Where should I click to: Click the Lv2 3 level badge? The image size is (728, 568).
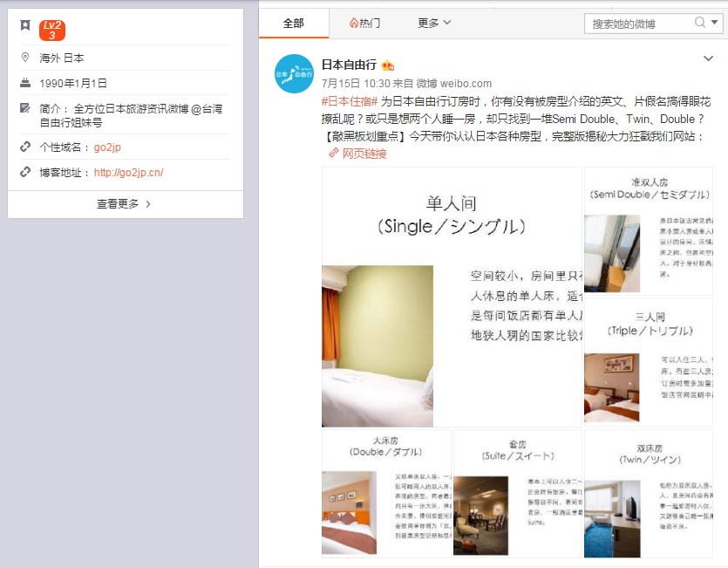point(52,30)
